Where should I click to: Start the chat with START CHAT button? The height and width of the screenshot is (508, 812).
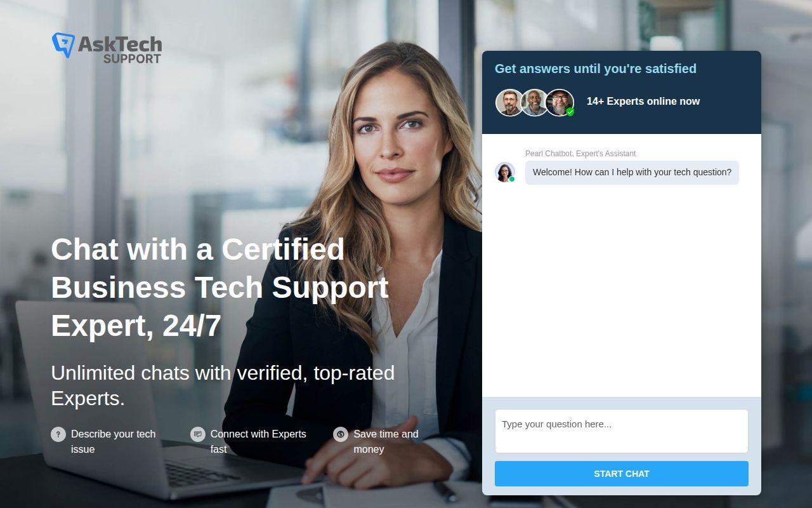tap(622, 474)
